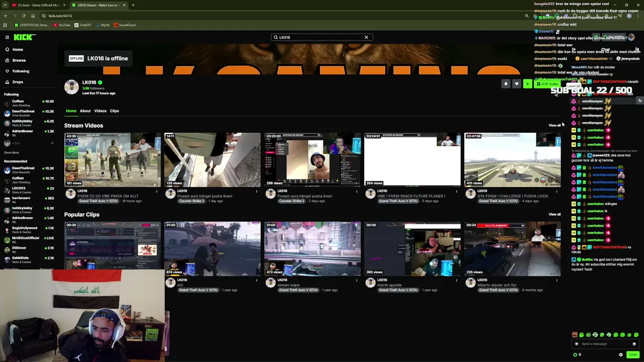Viewport: 644px width, 362px height.
Task: Click the first red emote in quick emotes
Action: 575,335
